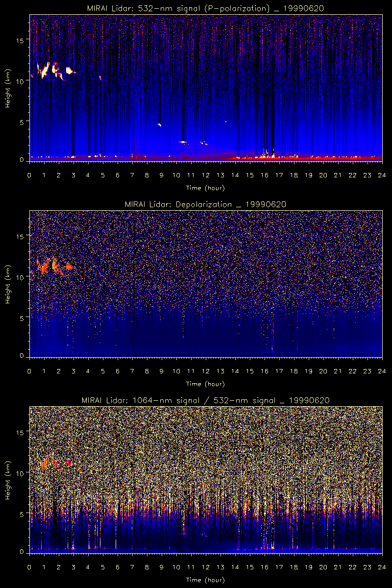Screen dimensions: 392x588
Task: Click the orange cloud patch in Depolarization plot
Action: pyautogui.click(x=46, y=267)
